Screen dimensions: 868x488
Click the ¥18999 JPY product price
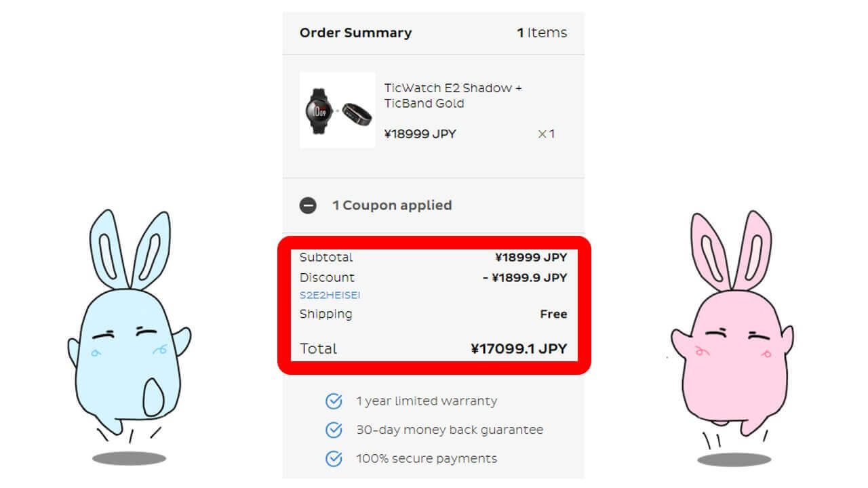[x=420, y=134]
